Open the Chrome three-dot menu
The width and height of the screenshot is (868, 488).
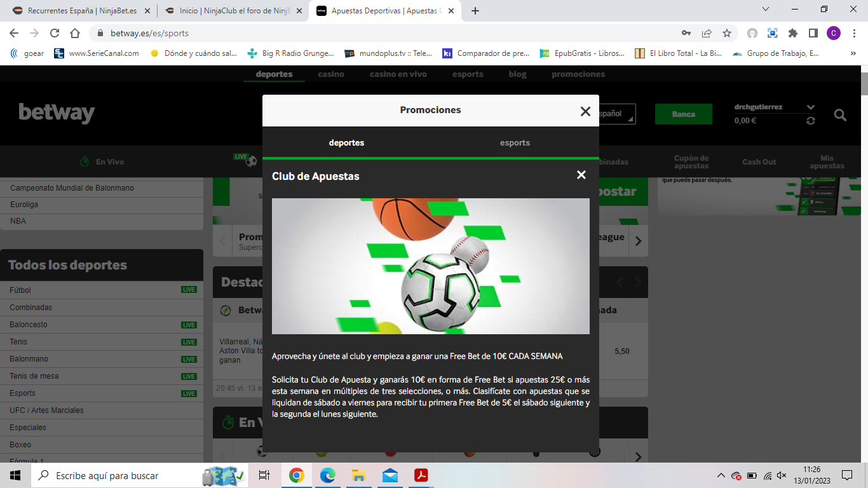pos(853,33)
